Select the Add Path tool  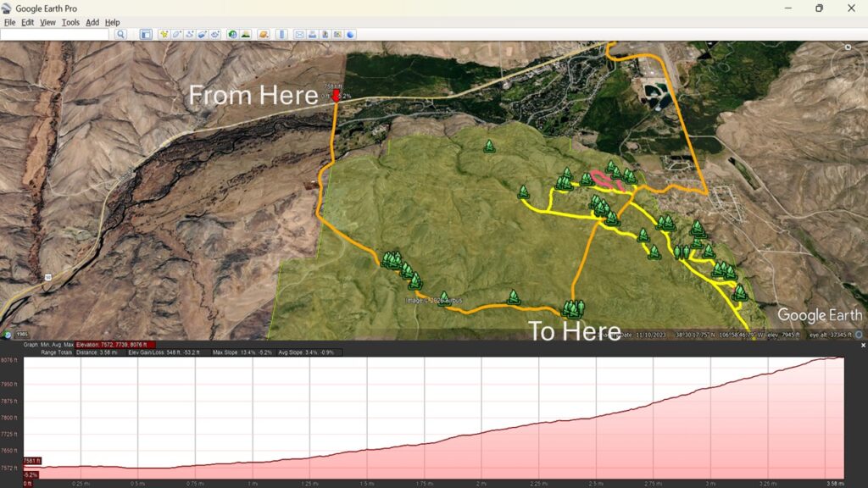[189, 34]
